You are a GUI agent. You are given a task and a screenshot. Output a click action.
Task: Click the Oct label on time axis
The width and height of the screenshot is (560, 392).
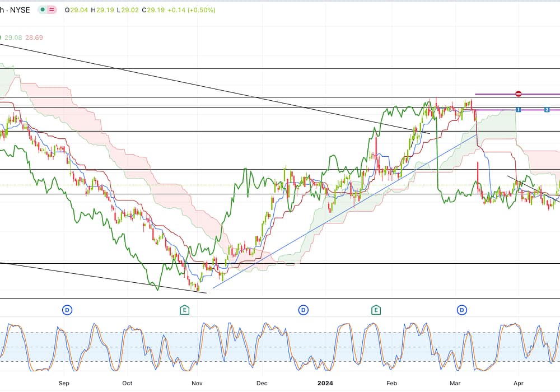click(127, 384)
